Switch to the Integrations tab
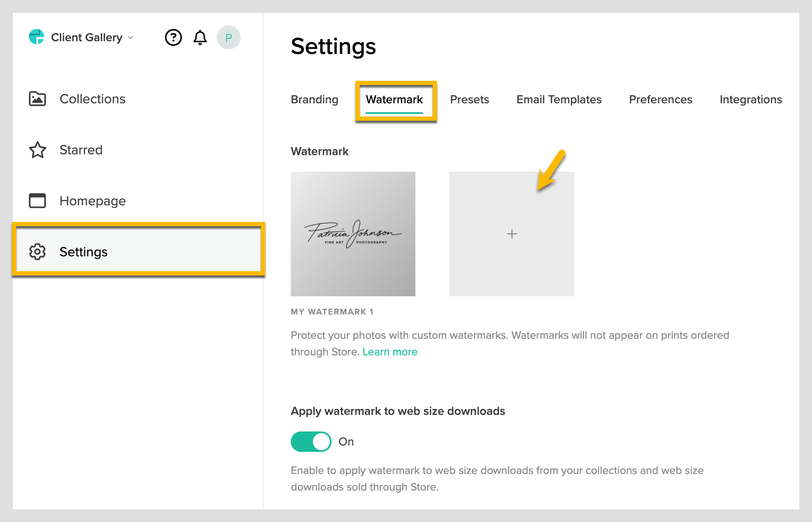Viewport: 812px width, 522px height. 751,99
